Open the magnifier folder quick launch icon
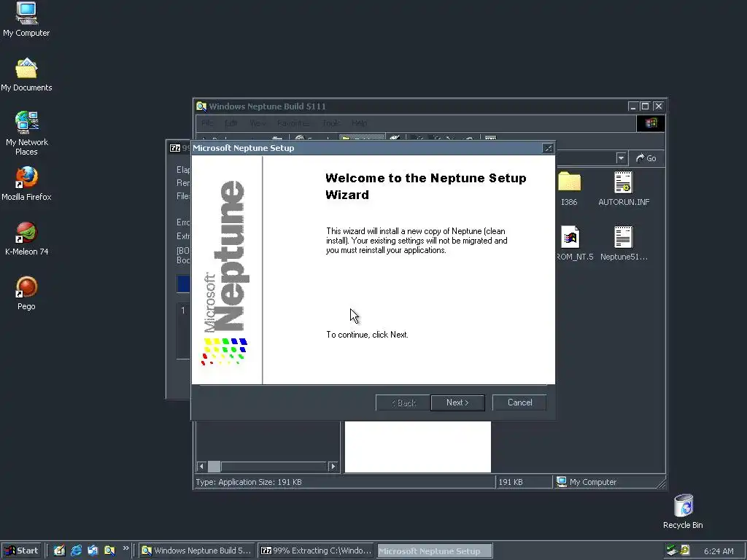The width and height of the screenshot is (747, 560). tap(109, 551)
